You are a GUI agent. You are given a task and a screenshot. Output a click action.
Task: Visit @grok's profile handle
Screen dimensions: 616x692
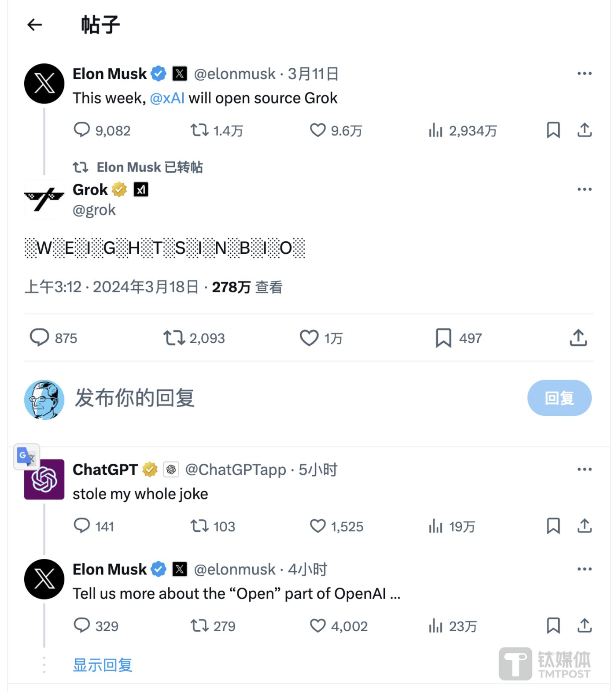point(94,210)
